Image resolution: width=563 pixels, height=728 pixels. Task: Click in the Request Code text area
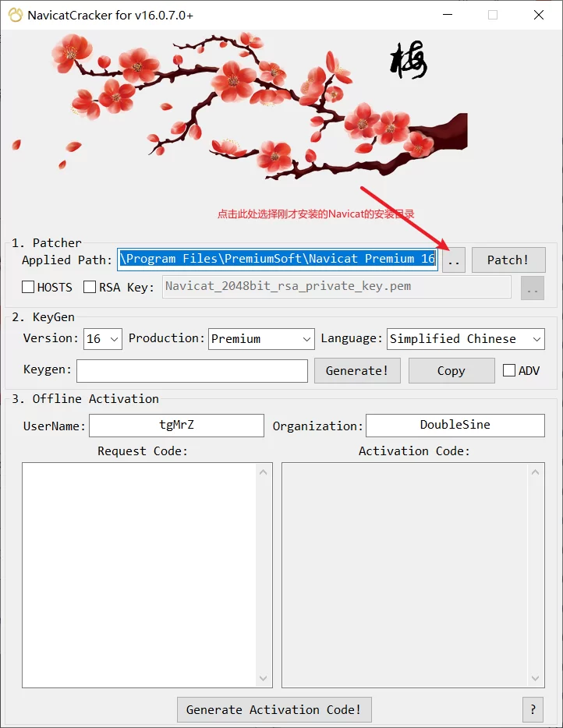pyautogui.click(x=139, y=574)
